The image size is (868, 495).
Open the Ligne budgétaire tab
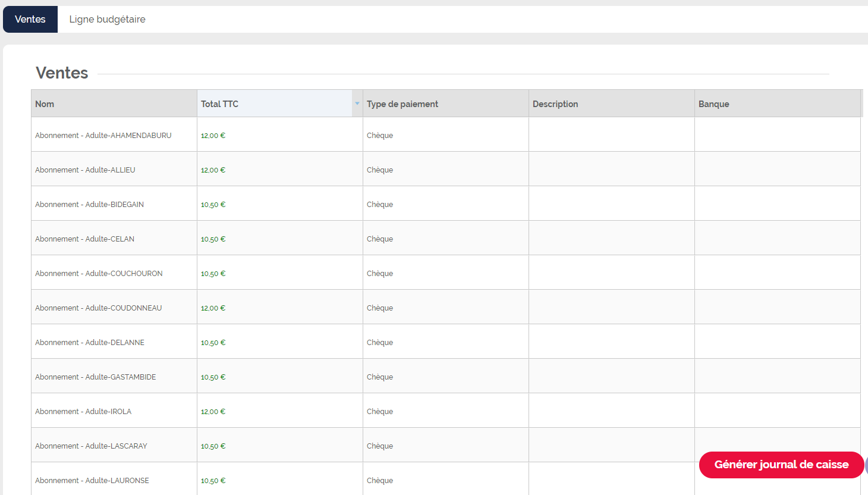pos(107,19)
